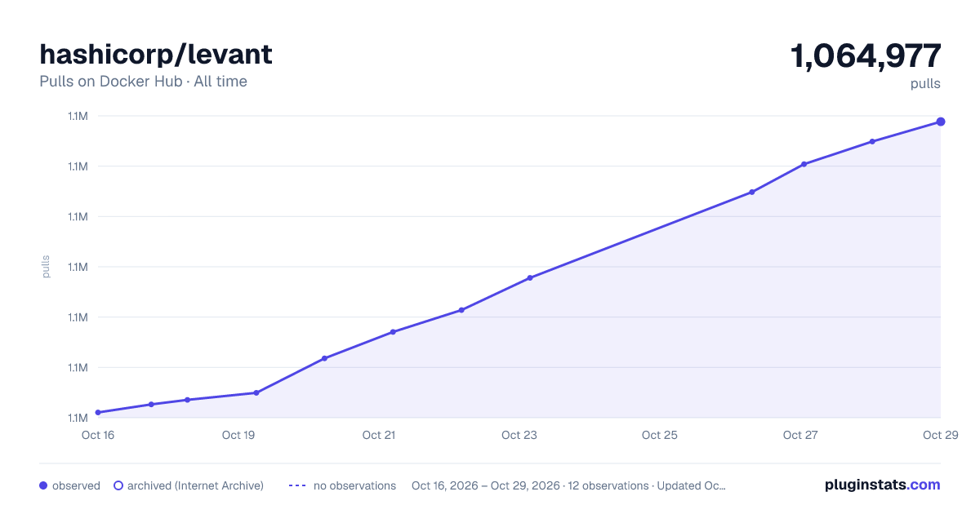This screenshot has height=514, width=980.
Task: Click the filled observed legend dot
Action: click(43, 485)
